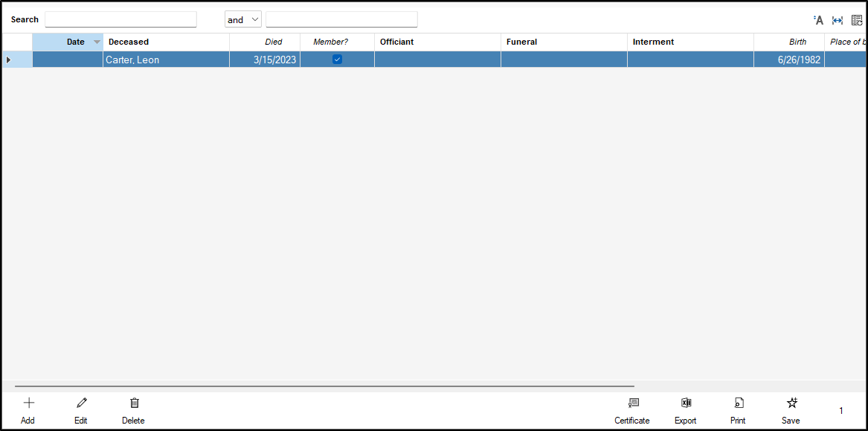
Task: Click the first Search input field
Action: (120, 19)
